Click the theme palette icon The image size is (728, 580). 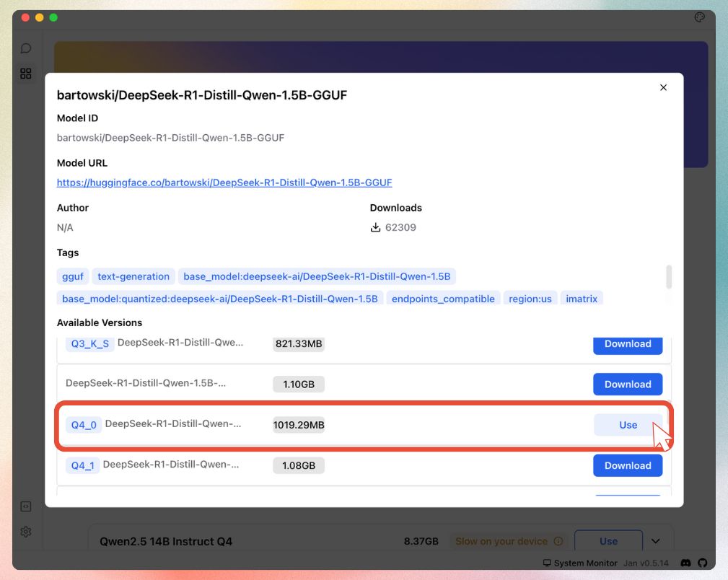point(699,17)
